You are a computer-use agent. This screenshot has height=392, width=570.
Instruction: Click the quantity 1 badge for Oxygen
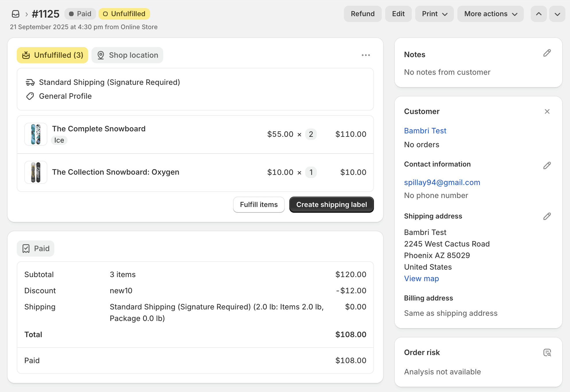[x=311, y=172]
